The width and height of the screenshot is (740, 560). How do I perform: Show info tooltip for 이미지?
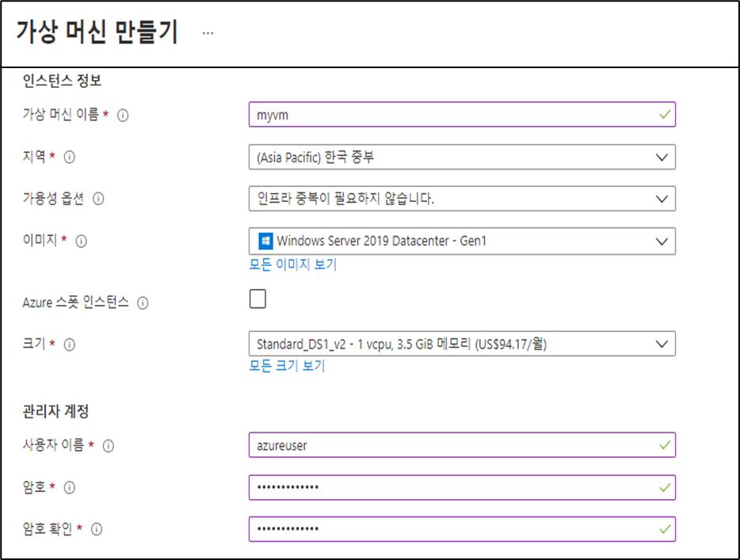[x=81, y=241]
